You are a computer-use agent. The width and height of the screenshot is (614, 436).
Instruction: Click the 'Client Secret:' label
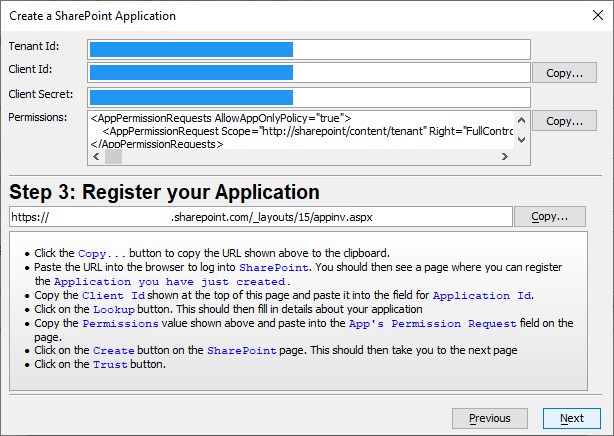pyautogui.click(x=41, y=94)
